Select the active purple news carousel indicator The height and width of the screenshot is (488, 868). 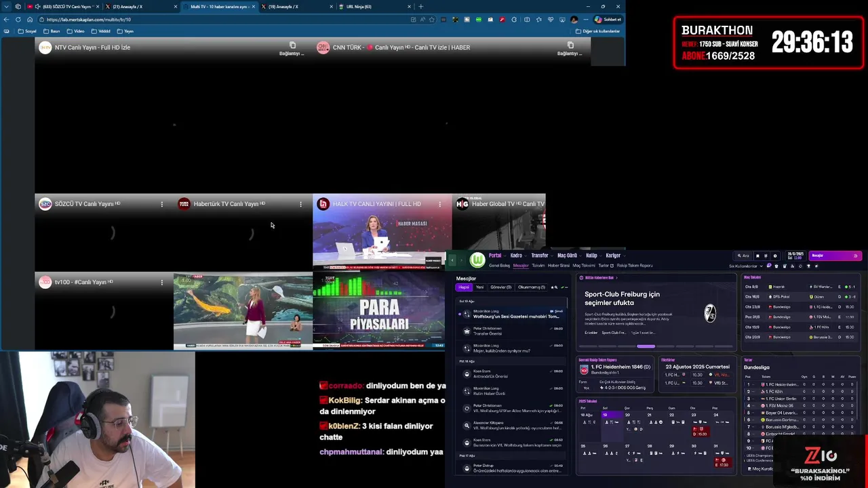646,346
